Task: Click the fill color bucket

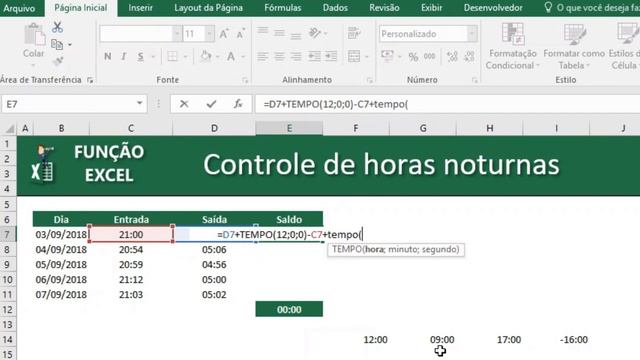Action: pyautogui.click(x=206, y=56)
